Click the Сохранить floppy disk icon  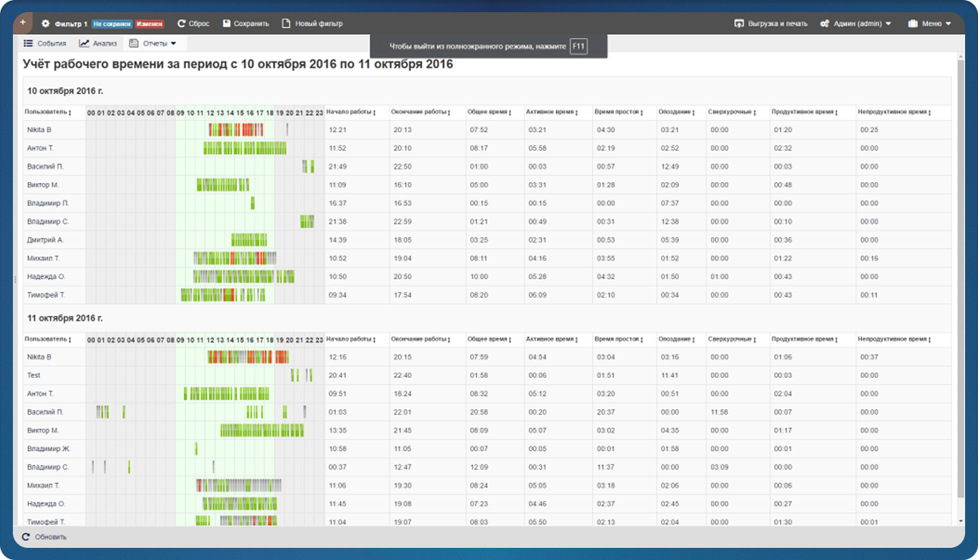[226, 24]
